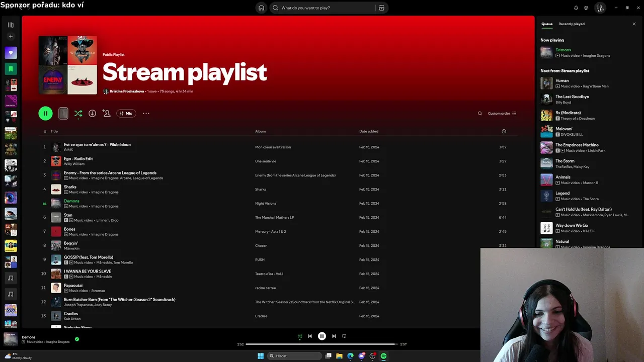Select the Queue tab
The height and width of the screenshot is (362, 644).
click(x=547, y=24)
